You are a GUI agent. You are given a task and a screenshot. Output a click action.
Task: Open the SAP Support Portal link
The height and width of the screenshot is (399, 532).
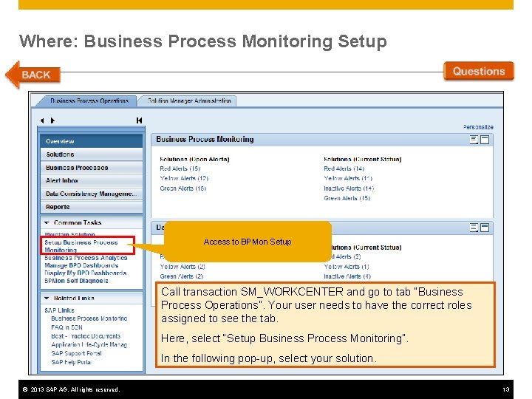[x=76, y=353]
